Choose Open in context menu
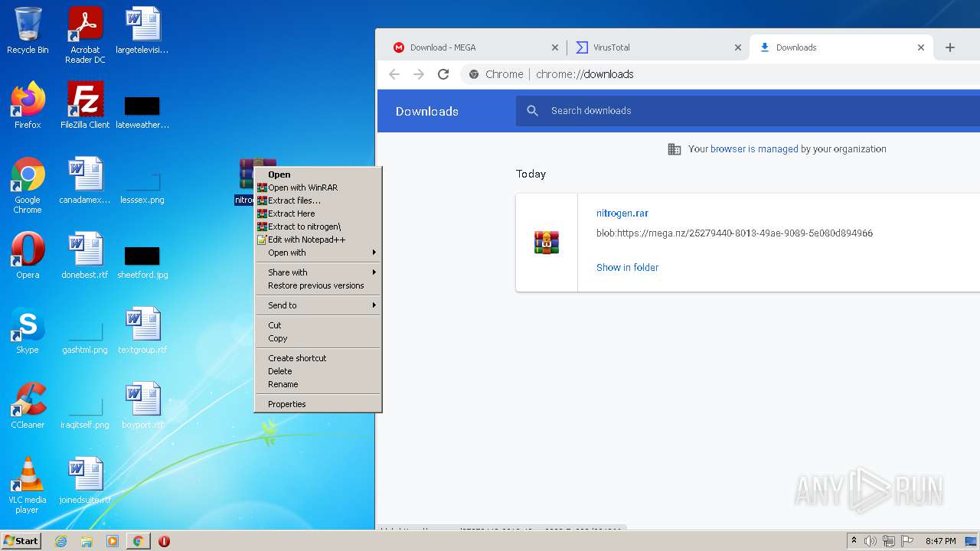Screen dimensions: 980x551 [318, 174]
